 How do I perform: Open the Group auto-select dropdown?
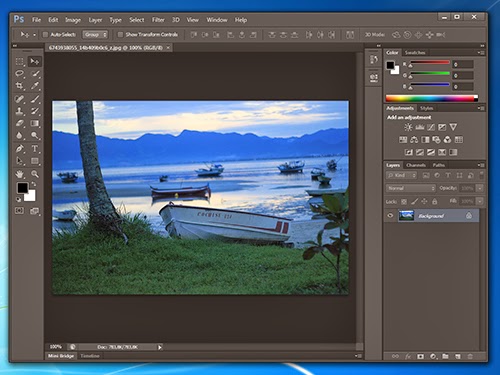click(x=95, y=35)
